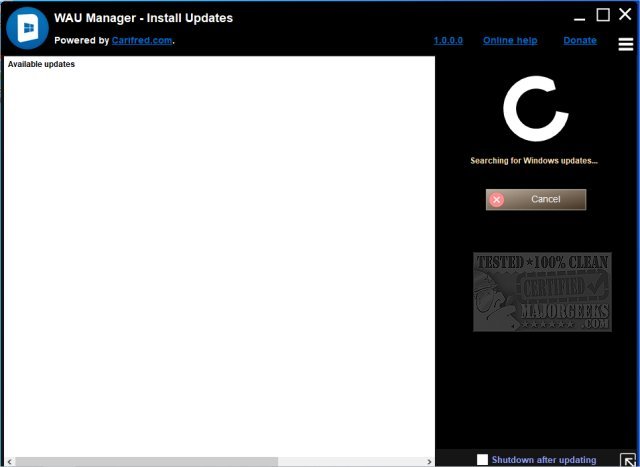Click the red X icon on Cancel

click(x=496, y=200)
